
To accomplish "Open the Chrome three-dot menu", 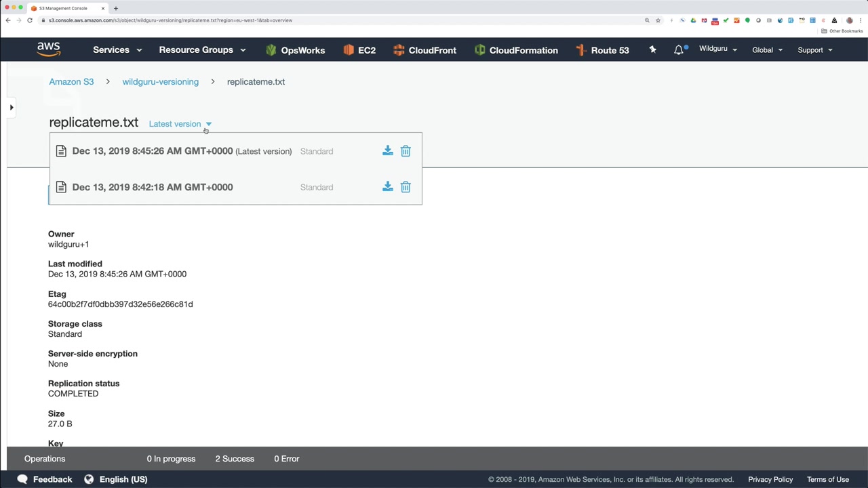I will [x=860, y=20].
